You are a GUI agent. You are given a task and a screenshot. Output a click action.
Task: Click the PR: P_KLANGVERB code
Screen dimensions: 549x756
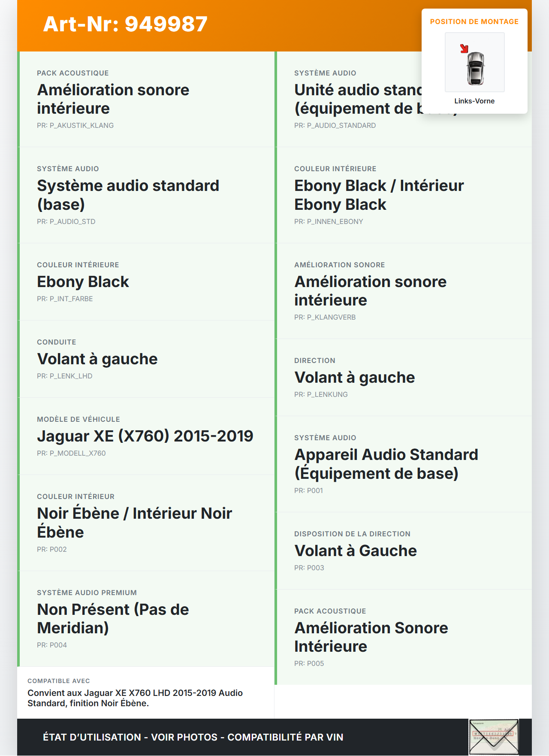point(325,318)
